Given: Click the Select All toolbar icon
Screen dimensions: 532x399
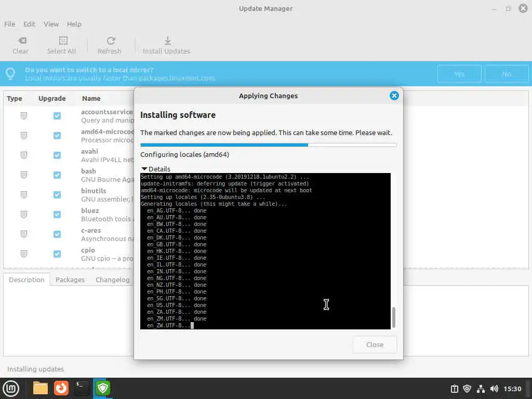Looking at the screenshot, I should 63,41.
